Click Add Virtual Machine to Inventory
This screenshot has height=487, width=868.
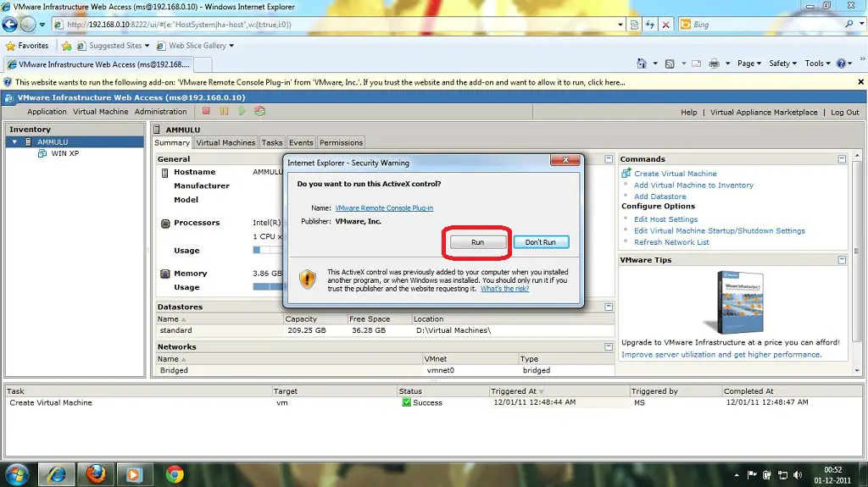[x=693, y=185]
